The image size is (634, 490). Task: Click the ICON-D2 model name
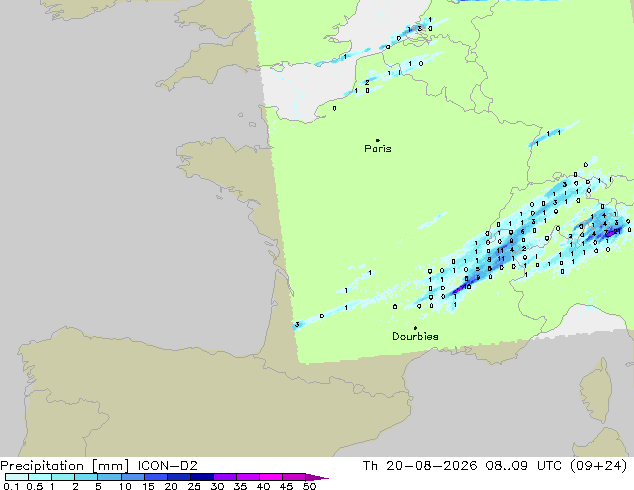coord(167,466)
